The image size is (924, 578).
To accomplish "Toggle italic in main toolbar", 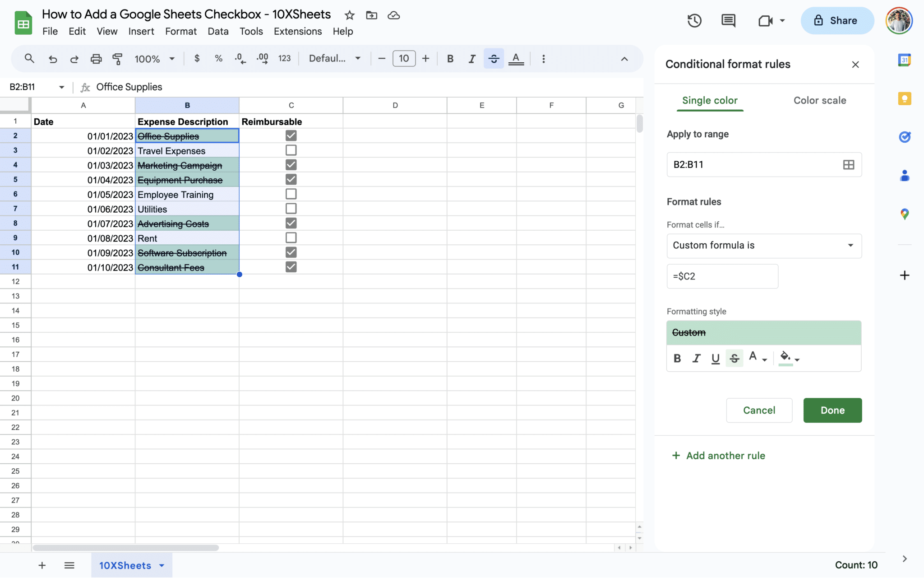I will point(472,59).
